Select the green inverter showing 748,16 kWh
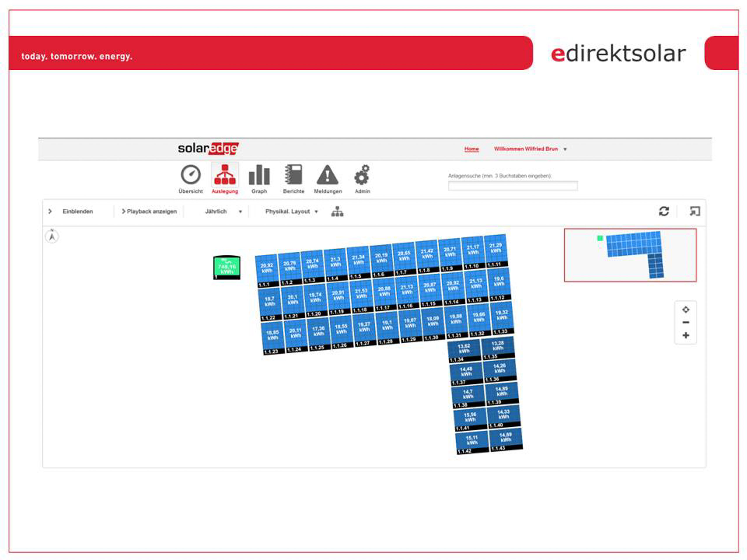747x560 pixels. click(x=227, y=267)
